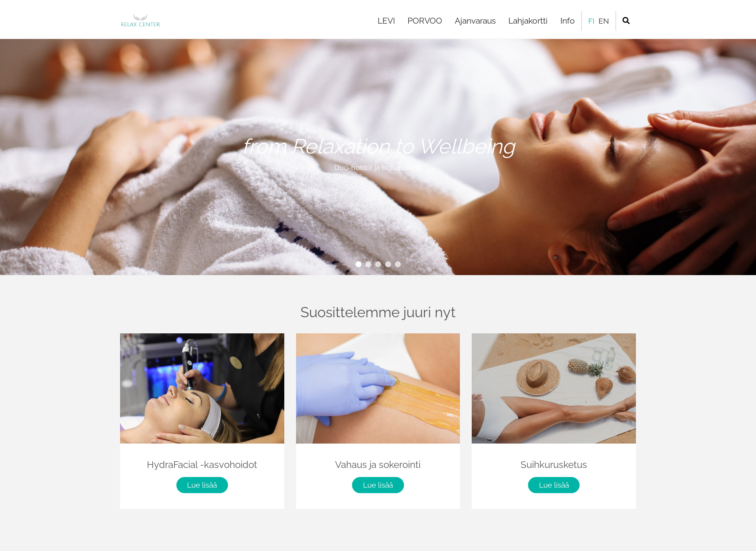Select the FI language toggle
The width and height of the screenshot is (756, 551).
(591, 20)
